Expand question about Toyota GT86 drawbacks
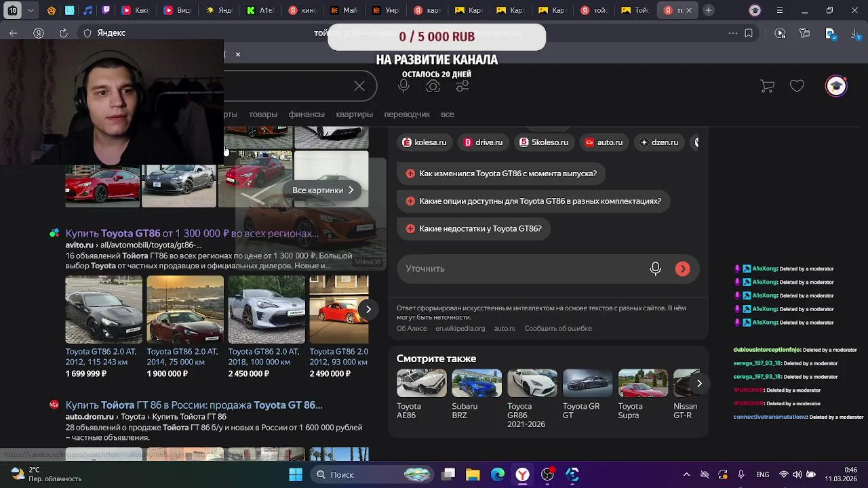 (x=473, y=229)
